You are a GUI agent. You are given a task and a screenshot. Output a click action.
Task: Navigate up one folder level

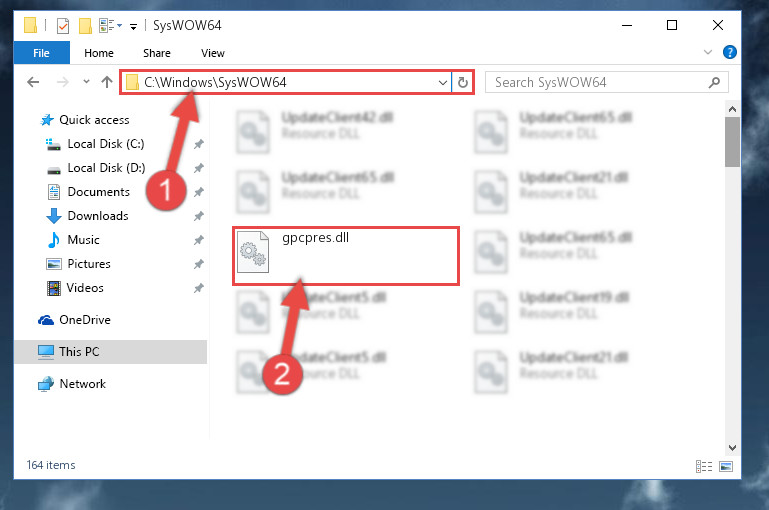(x=107, y=82)
